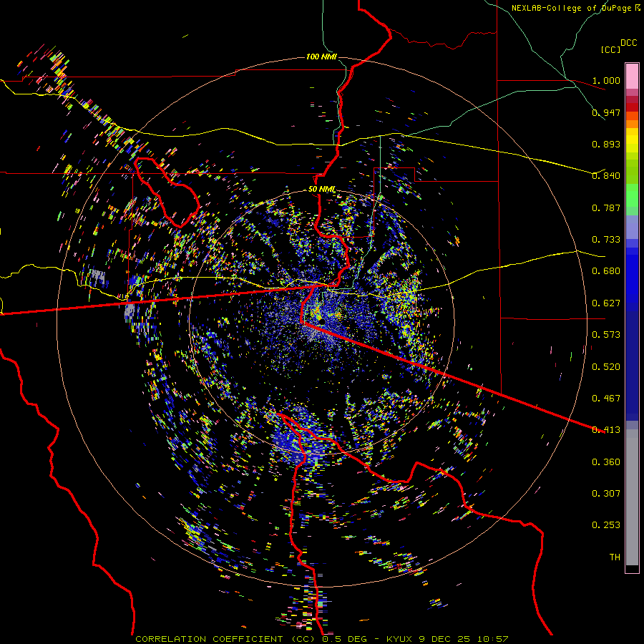Click the TH threshold legend label
Screen dimensions: 644x644
coord(615,557)
